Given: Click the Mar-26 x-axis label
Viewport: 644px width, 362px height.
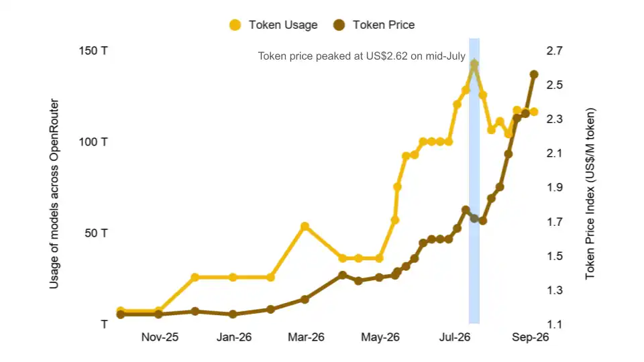Looking at the screenshot, I should [306, 337].
